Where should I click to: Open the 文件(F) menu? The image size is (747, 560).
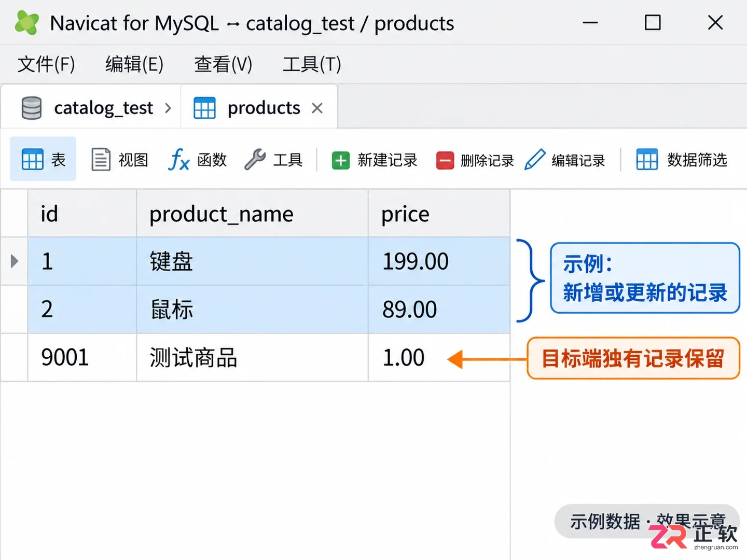tap(46, 64)
